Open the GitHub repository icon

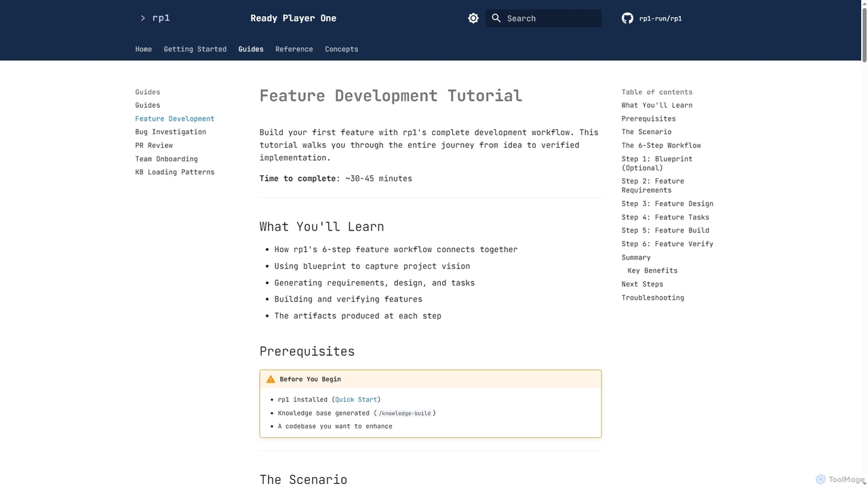(x=627, y=18)
